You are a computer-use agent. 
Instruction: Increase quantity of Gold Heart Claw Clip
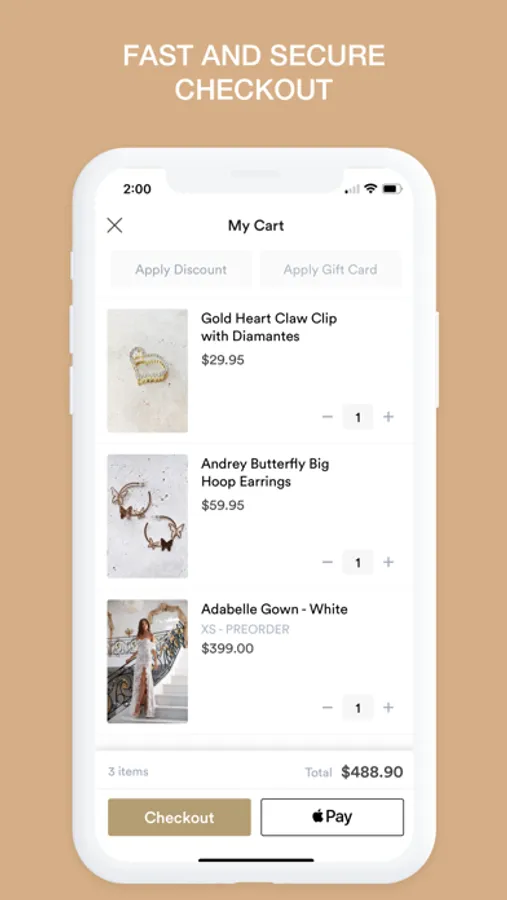click(x=388, y=417)
